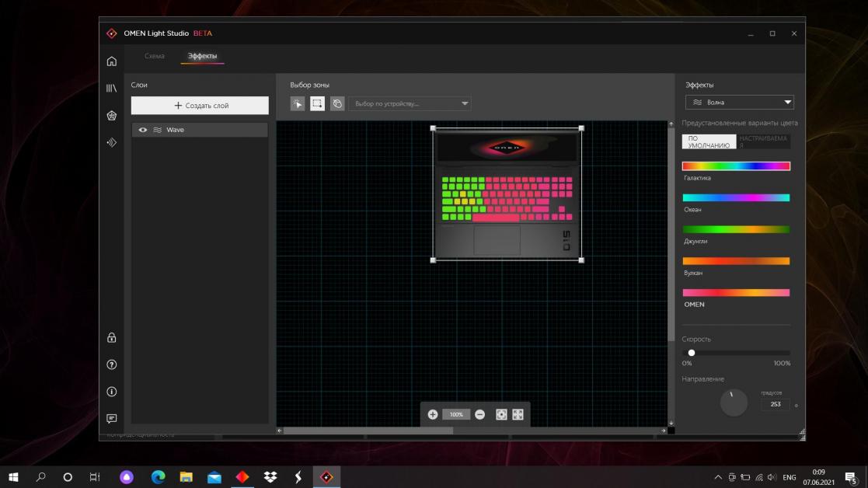Click the OMEN logo in title bar
This screenshot has height=488, width=868.
(x=112, y=33)
